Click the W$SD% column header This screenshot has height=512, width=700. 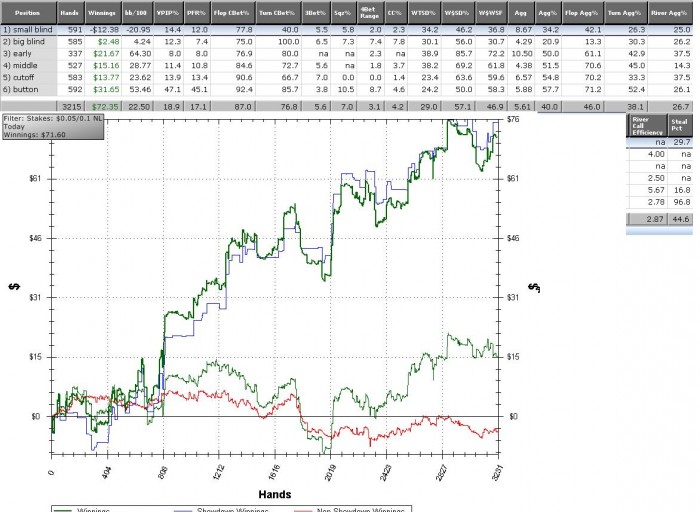click(458, 12)
